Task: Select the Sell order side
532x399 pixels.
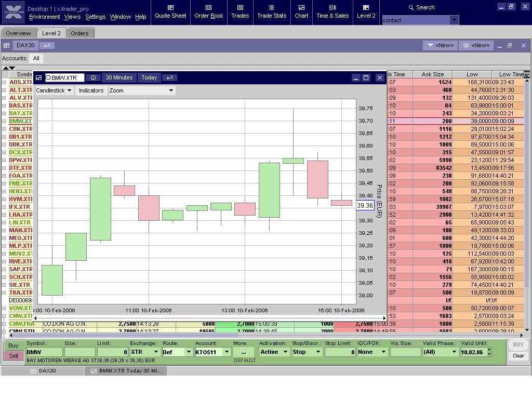Action: 13,356
